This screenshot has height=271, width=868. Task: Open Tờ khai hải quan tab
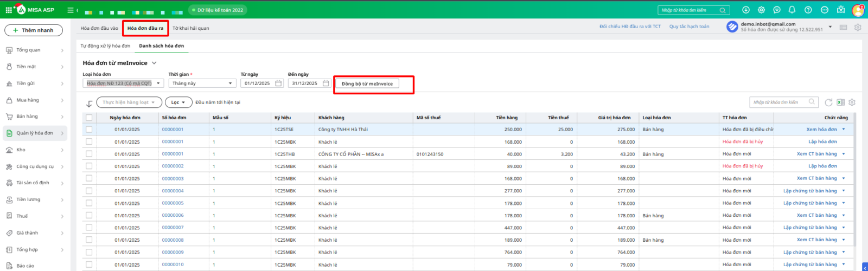pos(190,28)
